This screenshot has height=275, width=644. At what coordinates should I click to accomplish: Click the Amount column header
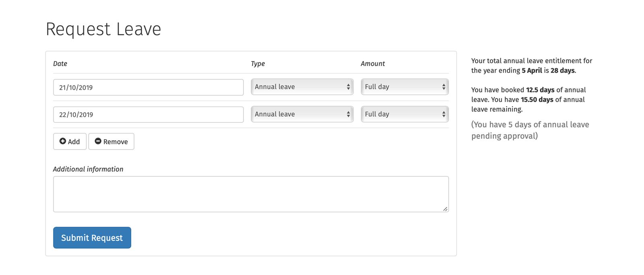point(372,64)
